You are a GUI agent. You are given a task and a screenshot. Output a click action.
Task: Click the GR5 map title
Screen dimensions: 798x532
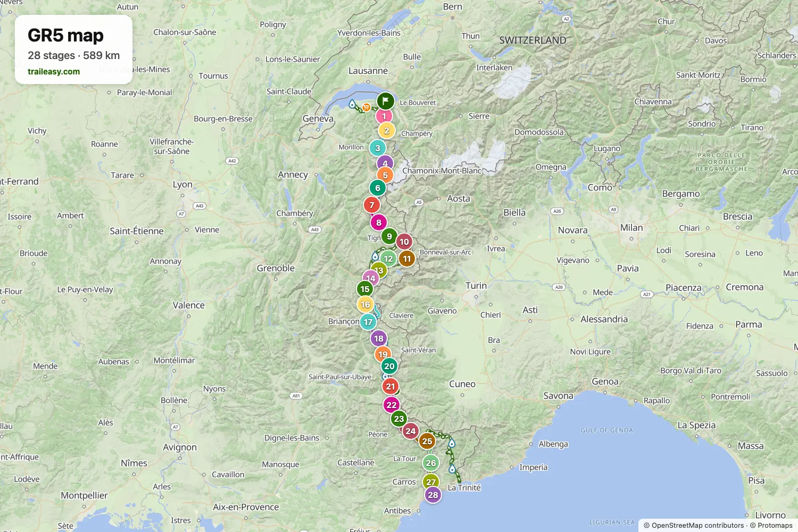tap(65, 36)
